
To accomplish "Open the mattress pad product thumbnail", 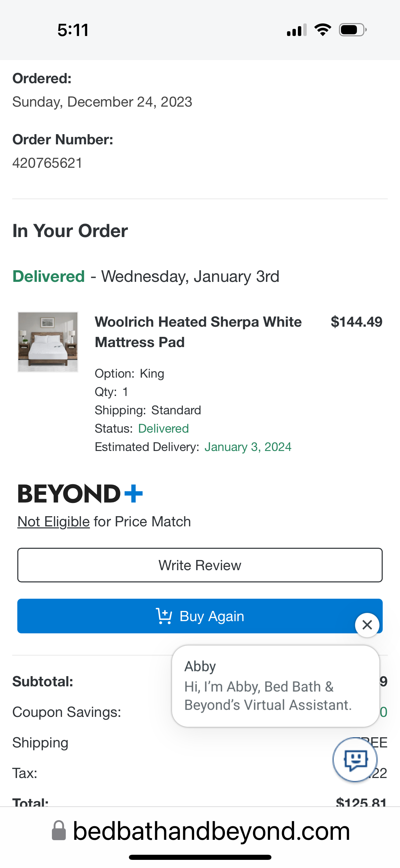I will [x=48, y=342].
